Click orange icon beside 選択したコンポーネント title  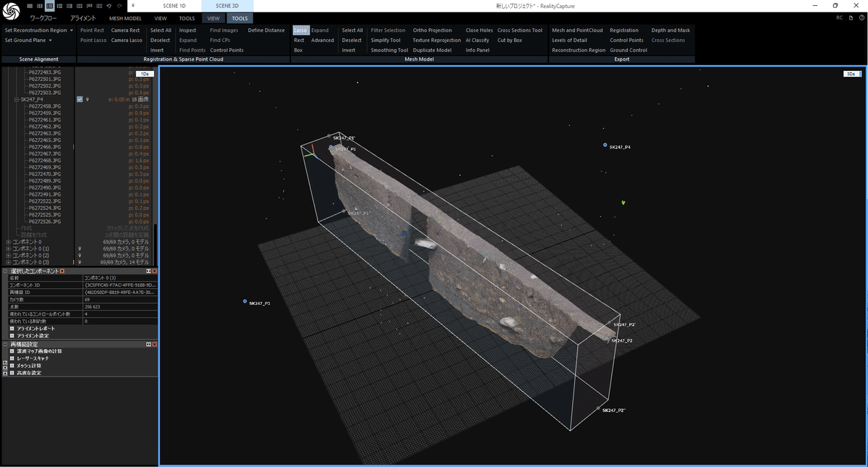(62, 271)
